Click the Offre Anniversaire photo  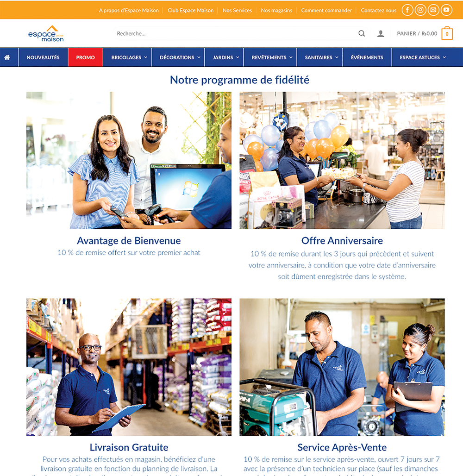[342, 160]
